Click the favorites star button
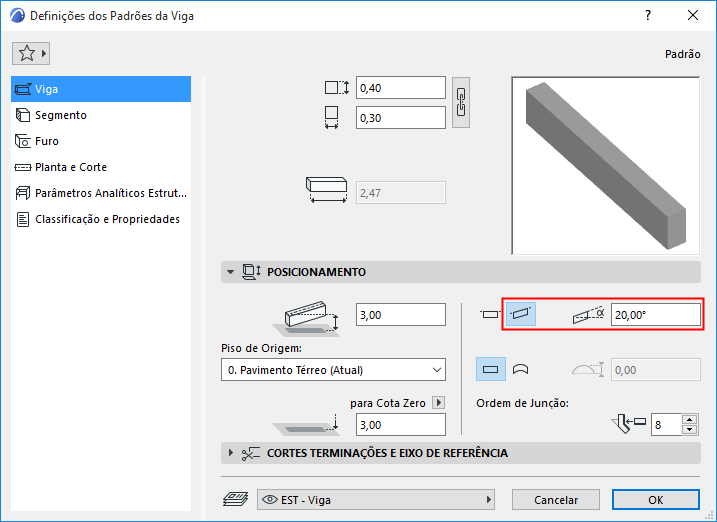 point(31,53)
